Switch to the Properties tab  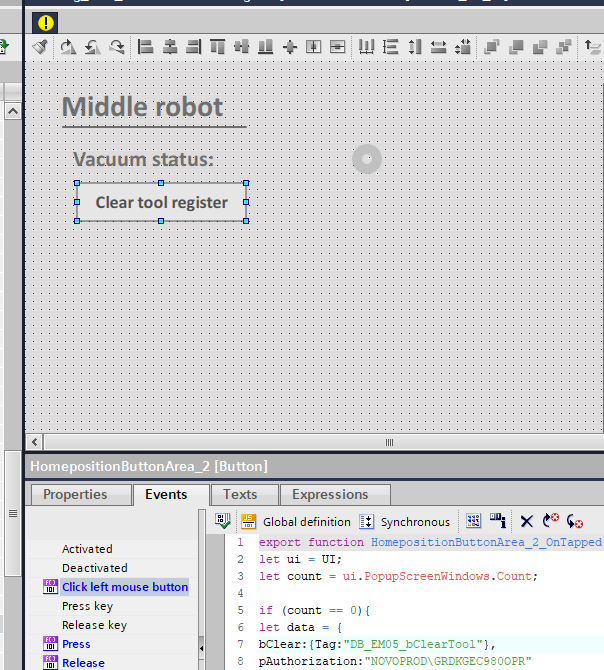point(81,494)
